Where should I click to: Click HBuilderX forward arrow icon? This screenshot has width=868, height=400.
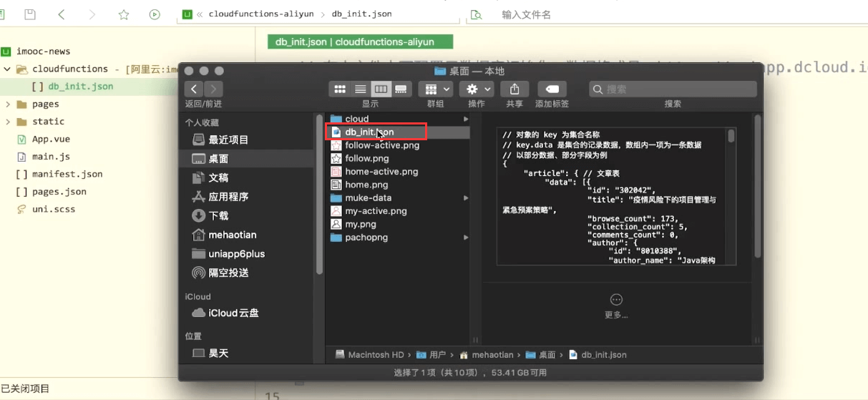coord(92,14)
